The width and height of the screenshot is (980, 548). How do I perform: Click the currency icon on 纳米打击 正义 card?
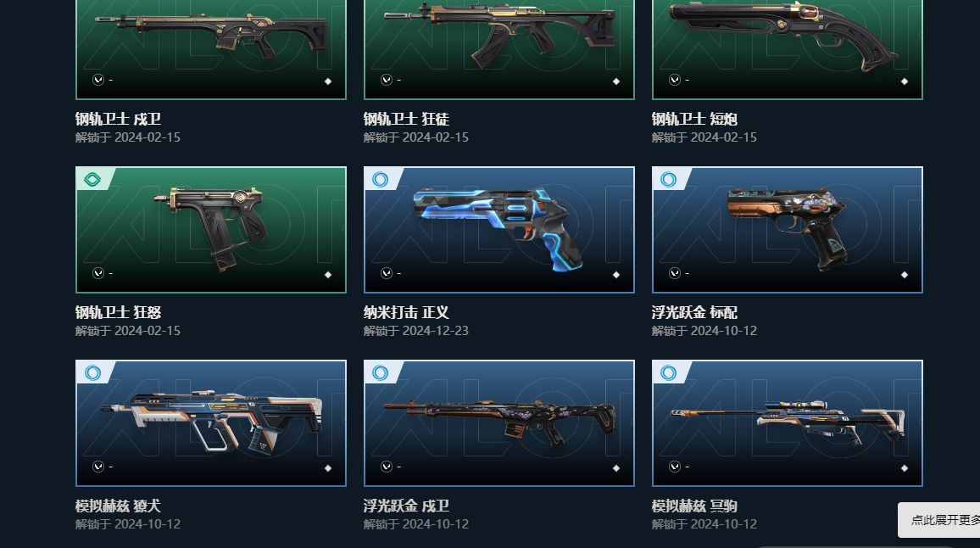click(387, 273)
